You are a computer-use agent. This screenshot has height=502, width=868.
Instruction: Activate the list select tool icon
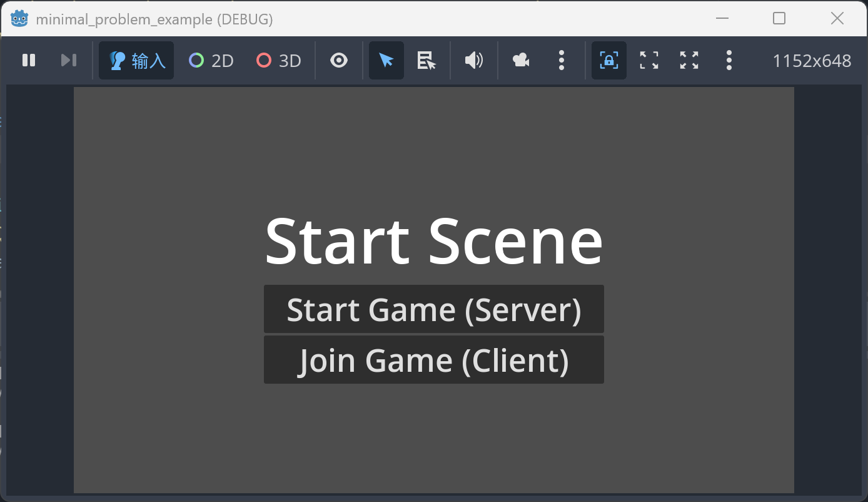pyautogui.click(x=426, y=60)
